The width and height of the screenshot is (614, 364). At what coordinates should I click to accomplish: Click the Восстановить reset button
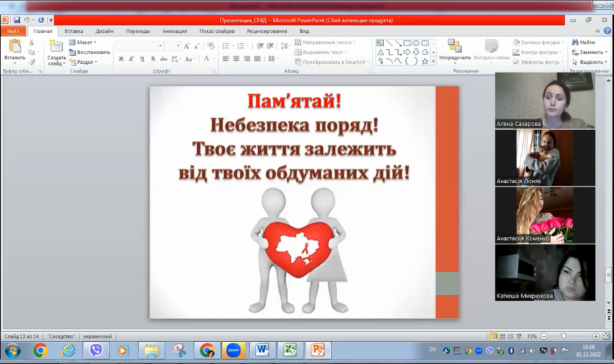pos(93,52)
